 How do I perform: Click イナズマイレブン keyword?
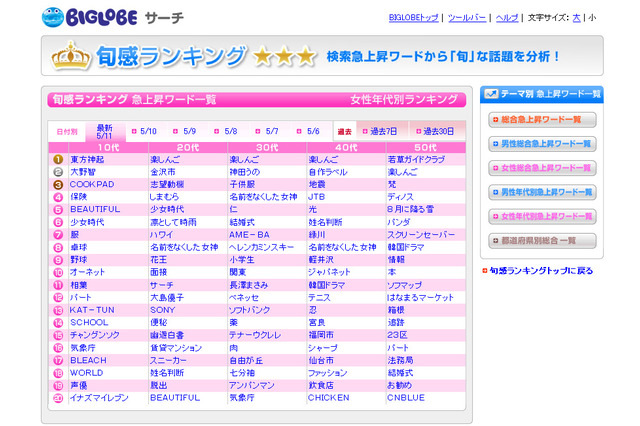(x=99, y=398)
